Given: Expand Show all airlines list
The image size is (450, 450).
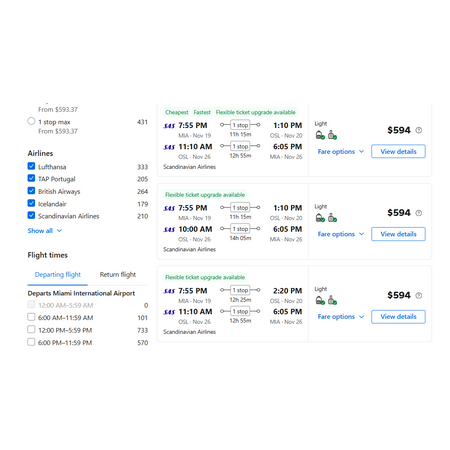Looking at the screenshot, I should pos(45,231).
